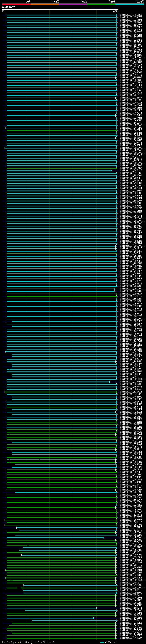
Task: Open the UniRef100_P46286 hit entry
Action: click(x=131, y=60)
